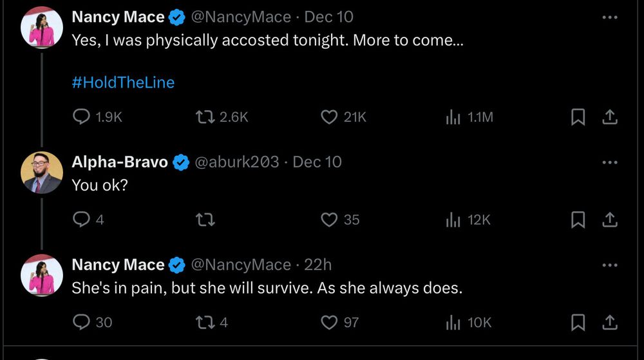The width and height of the screenshot is (644, 360).
Task: Reply to Alpha-Bravo's 'You ok?' tweet
Action: (81, 220)
